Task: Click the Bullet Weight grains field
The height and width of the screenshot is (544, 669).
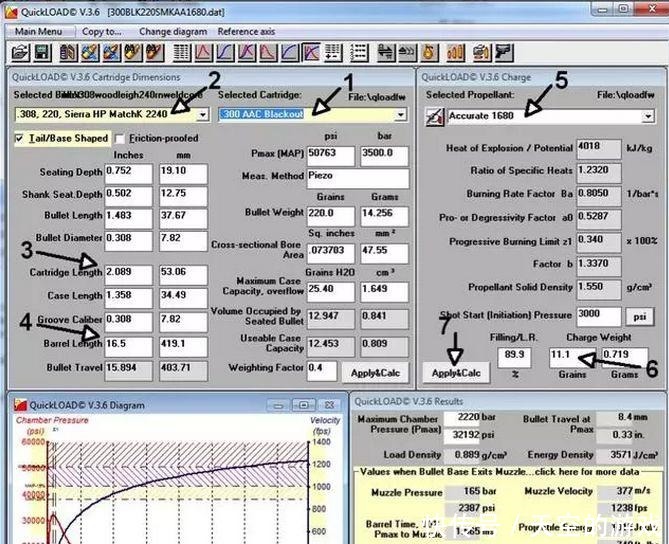Action: 331,216
